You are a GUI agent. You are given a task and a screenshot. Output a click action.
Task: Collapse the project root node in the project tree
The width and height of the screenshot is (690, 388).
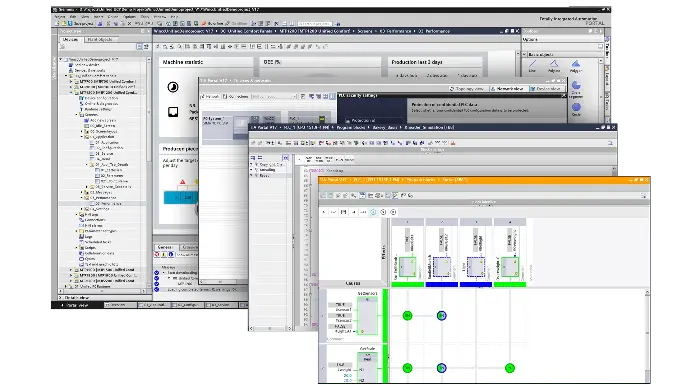point(61,59)
